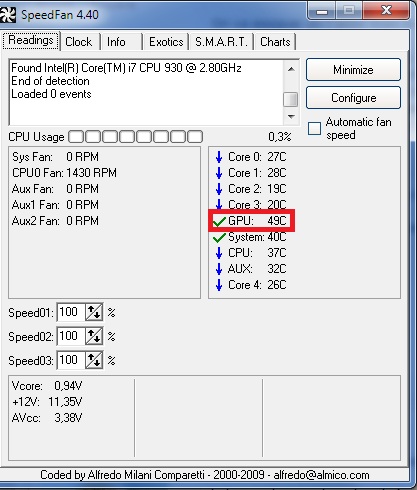Click the log scrollbar down arrow
This screenshot has width=417, height=490.
291,117
